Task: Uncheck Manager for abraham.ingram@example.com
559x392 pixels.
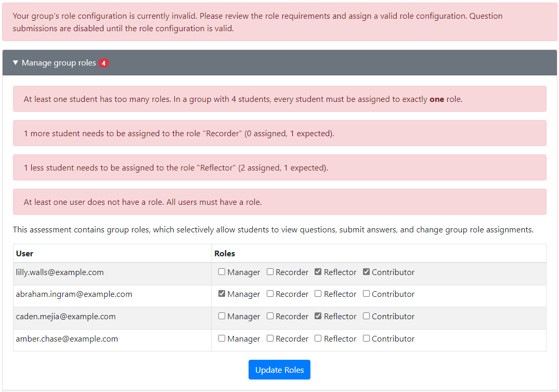Action: (222, 294)
